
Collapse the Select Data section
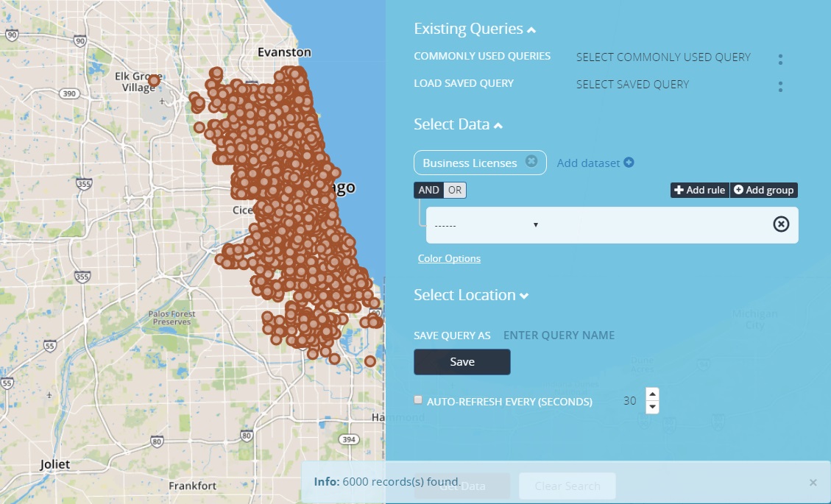point(498,126)
